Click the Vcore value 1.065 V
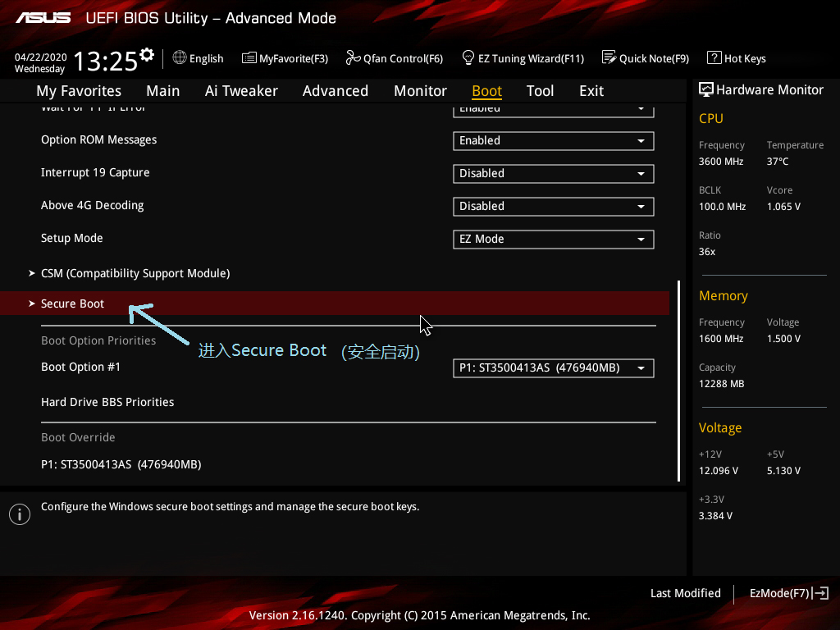Screen dimensions: 840x630 [x=783, y=206]
